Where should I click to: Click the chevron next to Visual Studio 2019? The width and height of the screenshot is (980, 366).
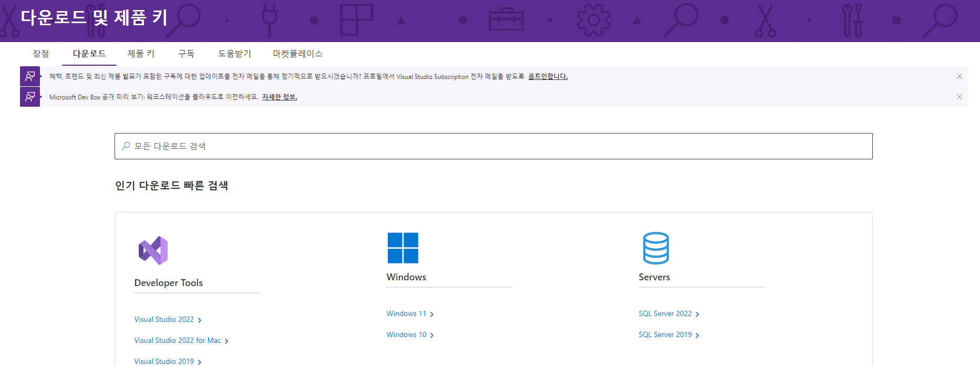(200, 362)
